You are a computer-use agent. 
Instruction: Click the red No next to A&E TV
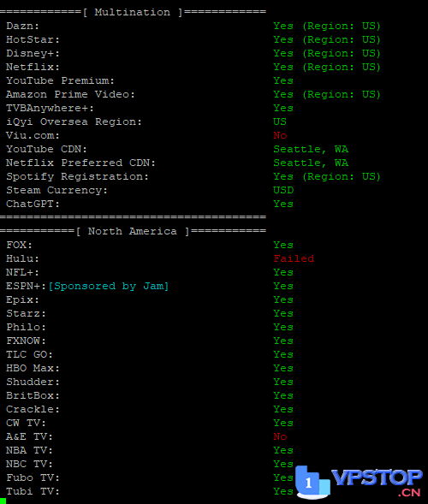tap(280, 436)
